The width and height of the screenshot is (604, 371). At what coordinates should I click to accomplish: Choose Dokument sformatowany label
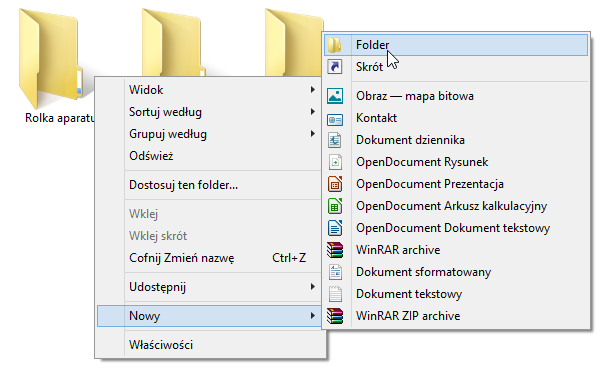coord(423,272)
